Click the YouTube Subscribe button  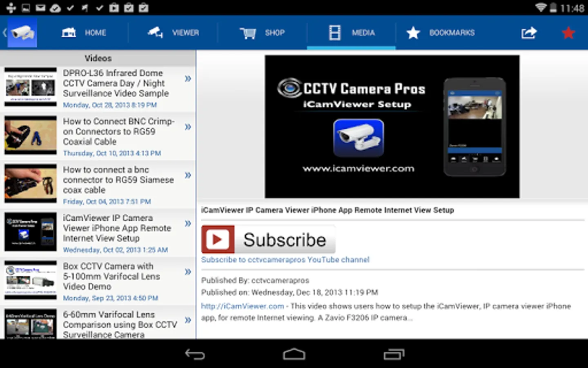[x=268, y=240]
